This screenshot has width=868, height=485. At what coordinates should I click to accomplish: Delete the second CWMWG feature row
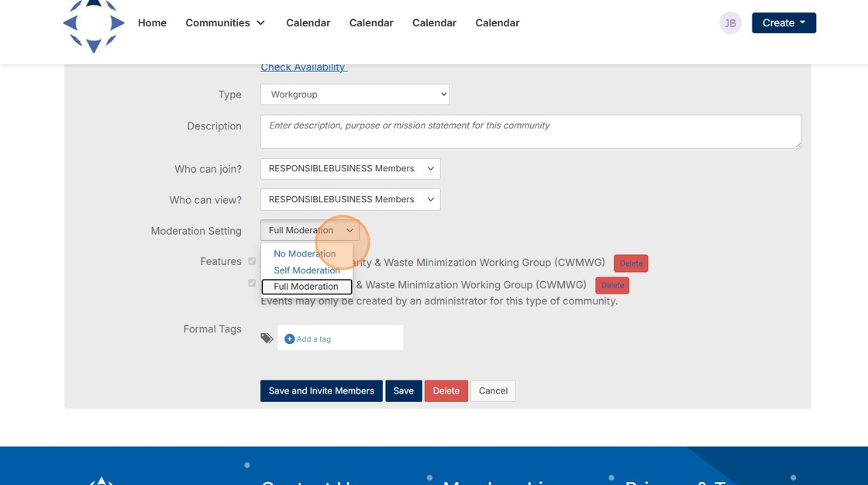coord(612,286)
